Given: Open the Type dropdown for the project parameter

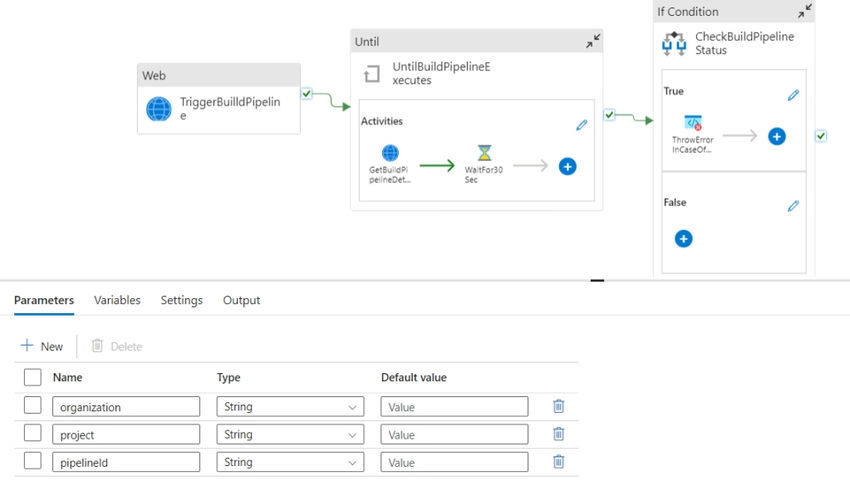Looking at the screenshot, I should 290,434.
